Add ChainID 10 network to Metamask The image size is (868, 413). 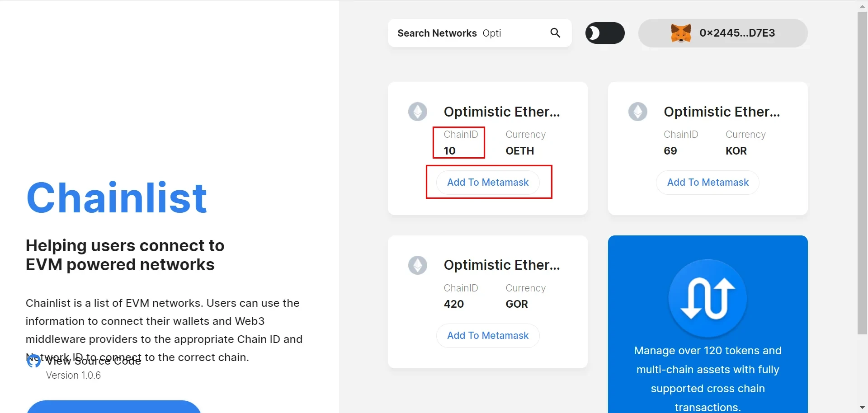[x=488, y=183]
